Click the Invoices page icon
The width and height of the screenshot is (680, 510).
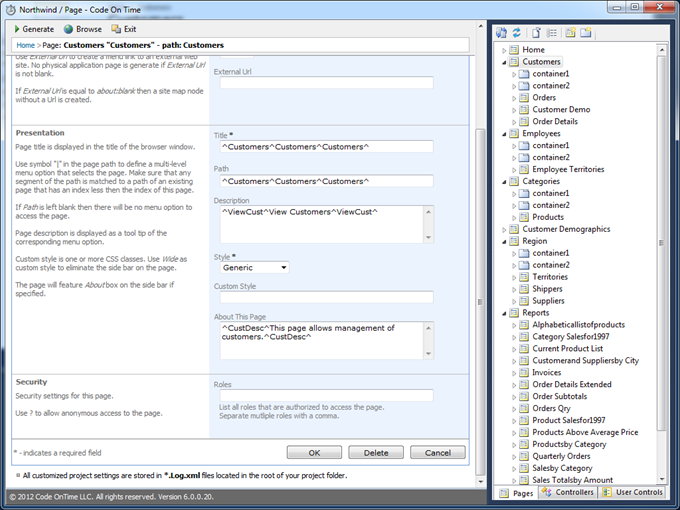(x=524, y=373)
